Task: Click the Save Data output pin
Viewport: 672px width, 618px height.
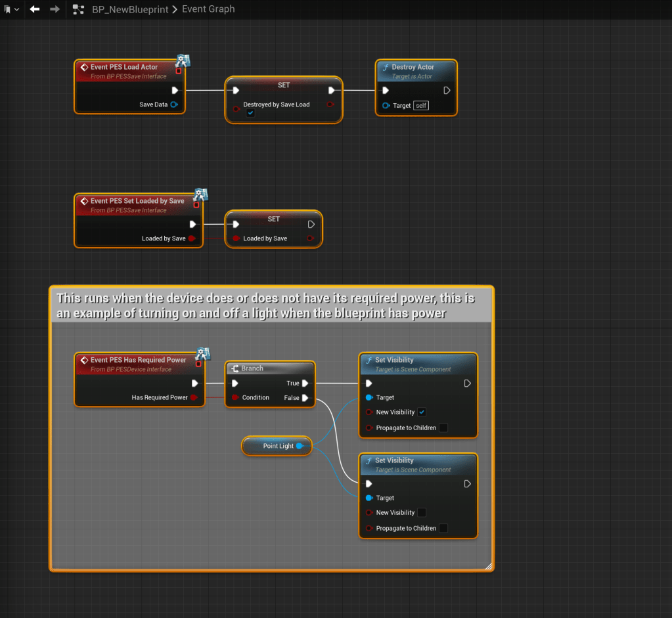Action: tap(174, 104)
